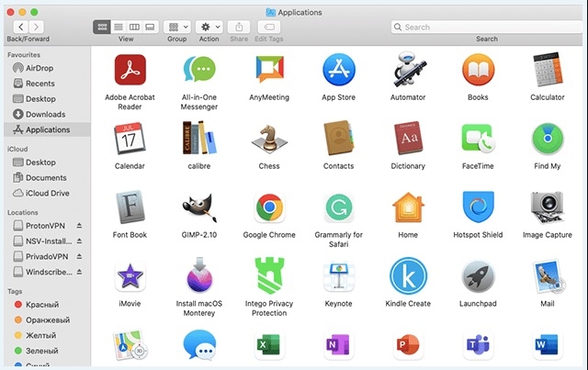Select the Красный red tag

coord(47,305)
